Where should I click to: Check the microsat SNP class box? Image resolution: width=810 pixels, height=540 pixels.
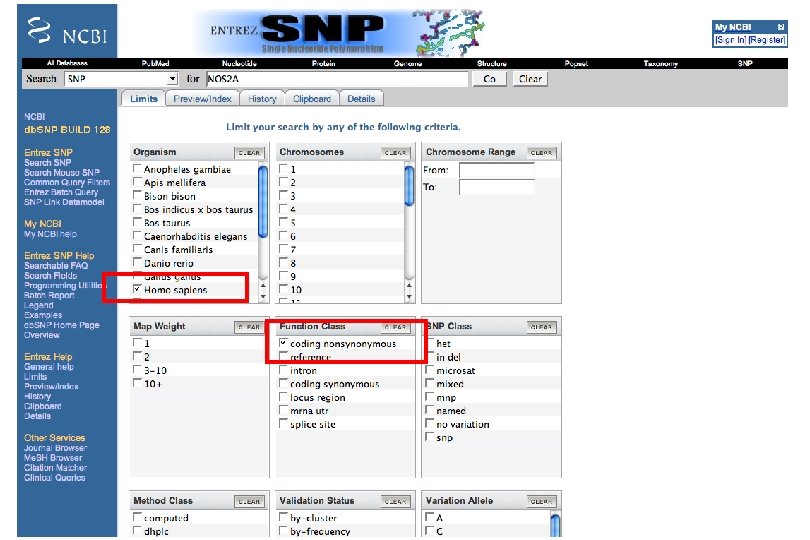tap(429, 370)
